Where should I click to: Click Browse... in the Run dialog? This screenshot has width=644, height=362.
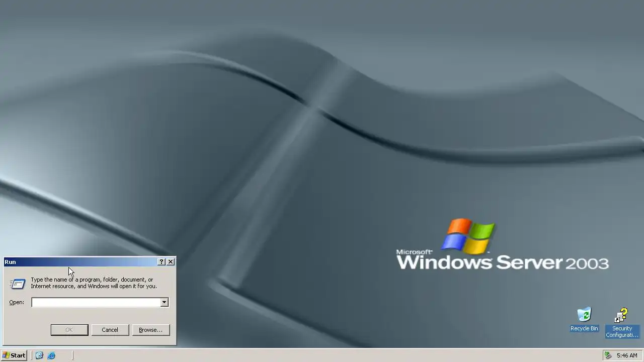[x=150, y=330]
